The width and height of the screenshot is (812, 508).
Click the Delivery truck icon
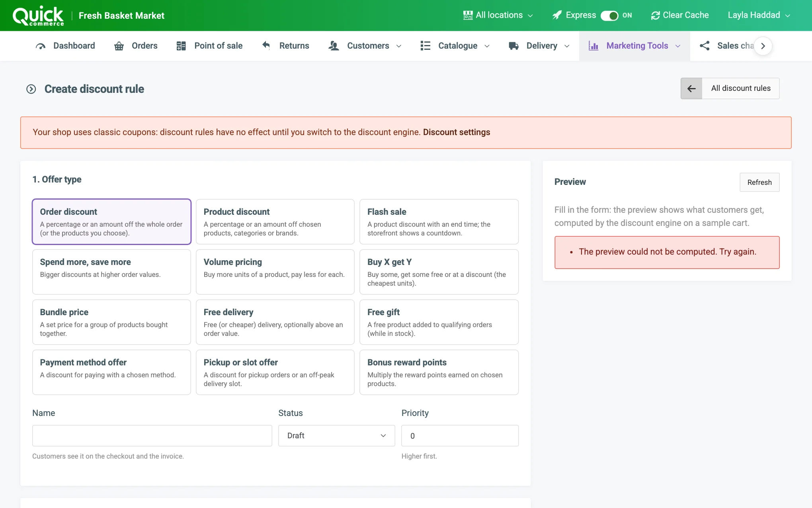coord(513,46)
